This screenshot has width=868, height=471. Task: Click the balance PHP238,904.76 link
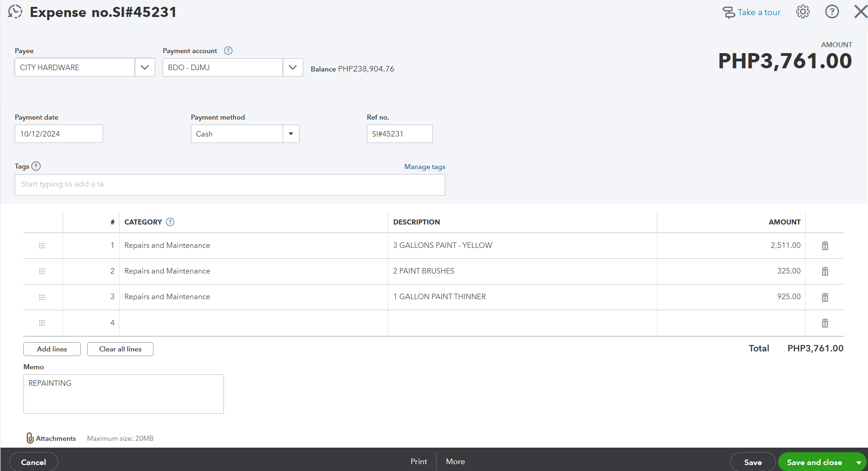[366, 69]
